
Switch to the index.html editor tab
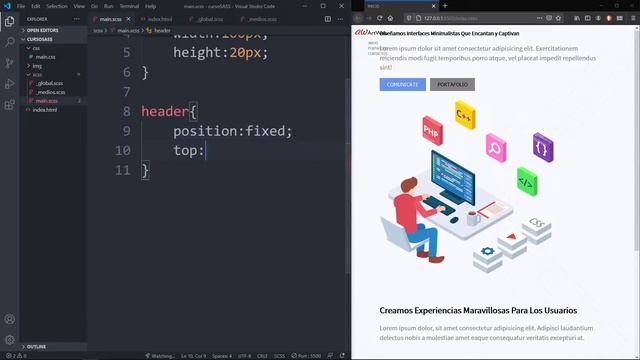156,19
